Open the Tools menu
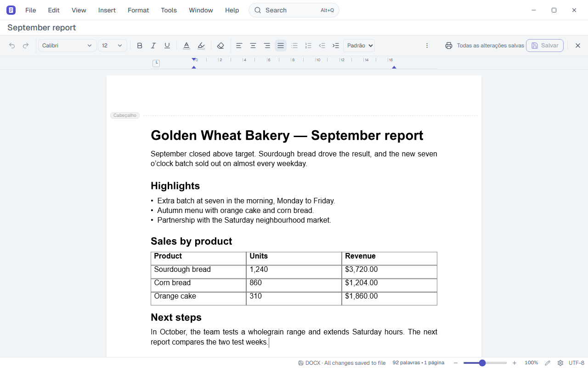The width and height of the screenshot is (588, 368). tap(169, 10)
